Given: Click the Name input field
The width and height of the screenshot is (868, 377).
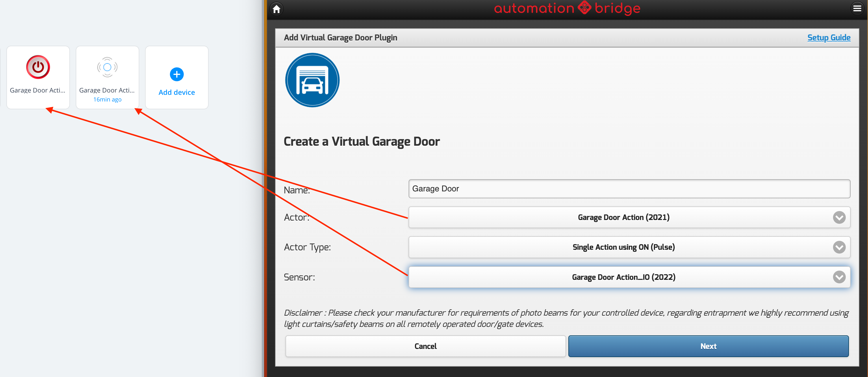Looking at the screenshot, I should (x=629, y=188).
